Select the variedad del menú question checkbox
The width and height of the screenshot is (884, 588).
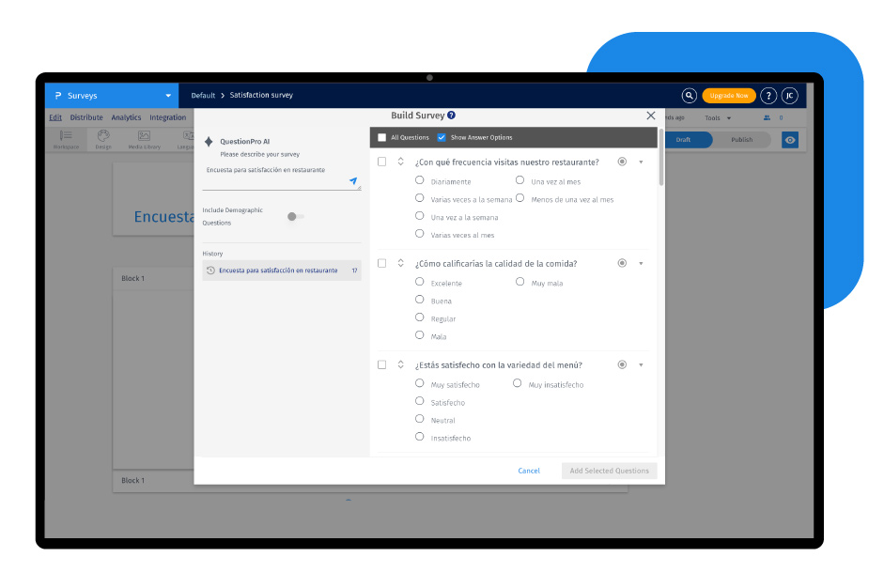click(x=381, y=364)
